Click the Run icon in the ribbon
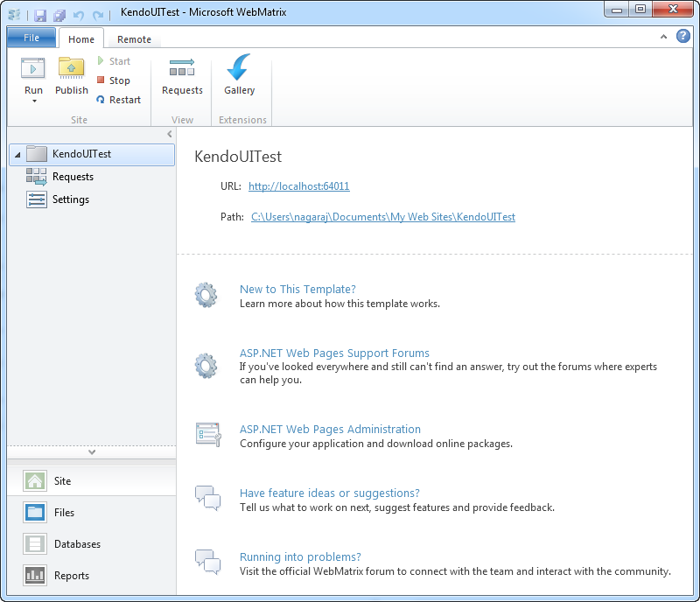This screenshot has height=602, width=700. point(33,68)
